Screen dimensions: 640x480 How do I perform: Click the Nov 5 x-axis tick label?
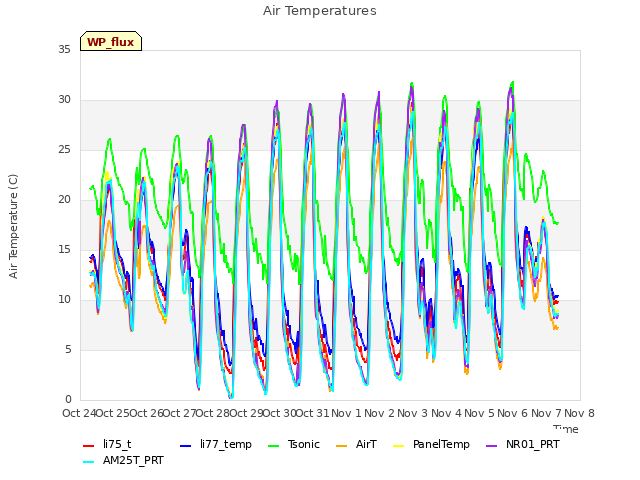[x=480, y=413]
